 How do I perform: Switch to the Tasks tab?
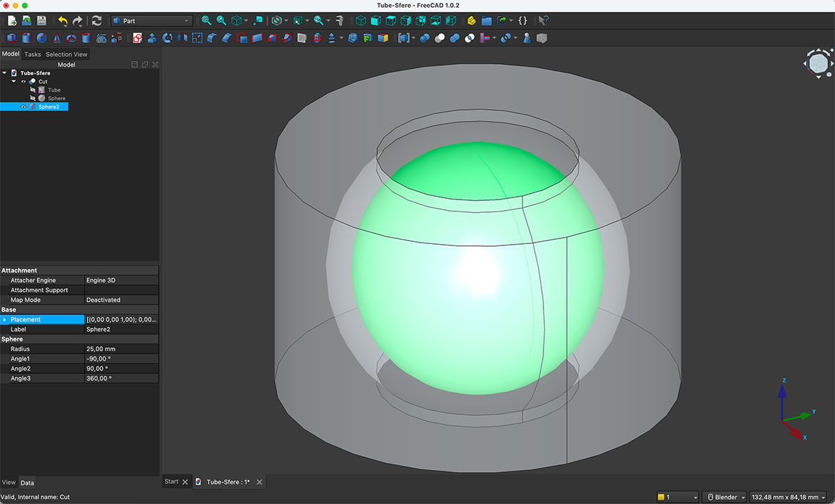coord(33,54)
